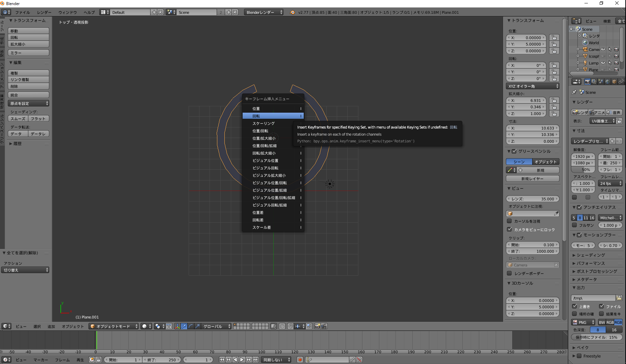This screenshot has height=364, width=626.
Task: Jump to the last frame
Action: [x=256, y=360]
